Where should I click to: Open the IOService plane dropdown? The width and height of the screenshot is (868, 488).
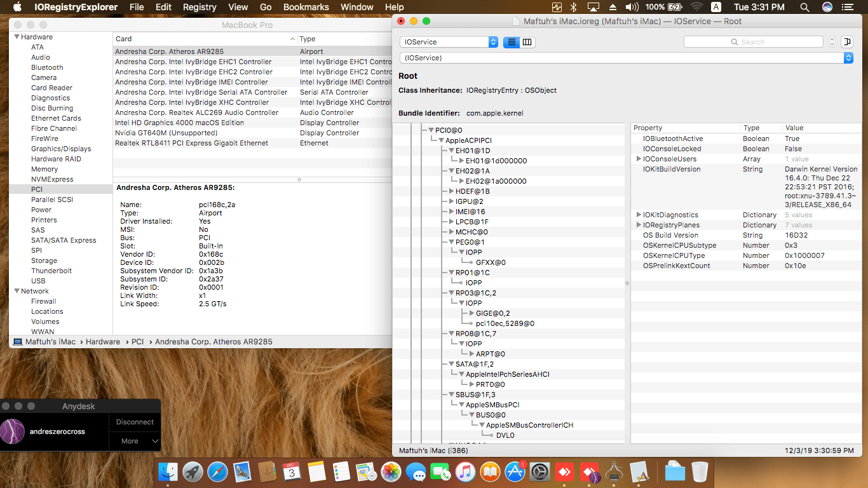[x=449, y=43]
